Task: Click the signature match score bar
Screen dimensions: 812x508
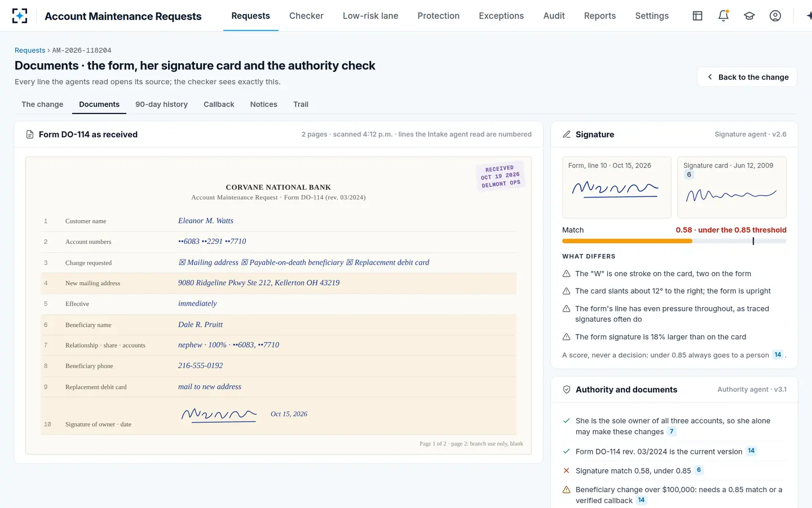Action: 674,241
